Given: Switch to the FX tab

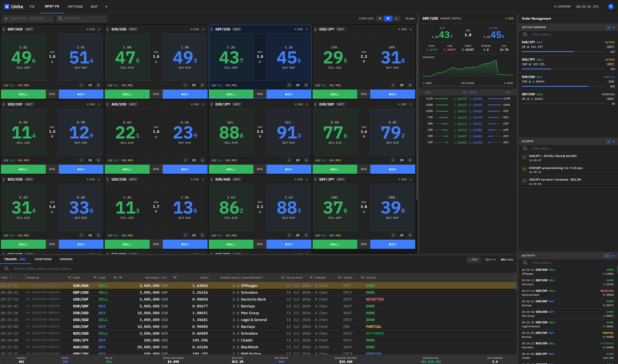Looking at the screenshot, I should pyautogui.click(x=32, y=6).
